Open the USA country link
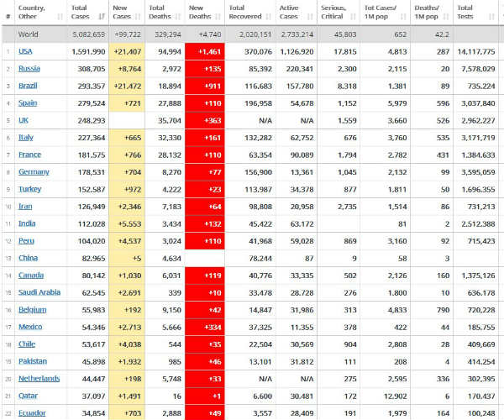Screen dimensions: 504x420 (x=25, y=51)
